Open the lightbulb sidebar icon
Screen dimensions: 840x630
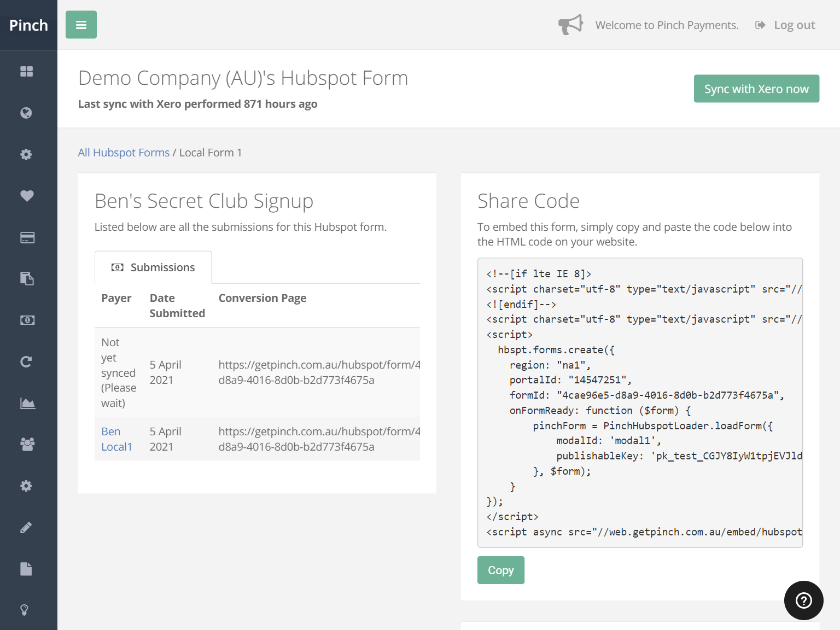tap(25, 610)
